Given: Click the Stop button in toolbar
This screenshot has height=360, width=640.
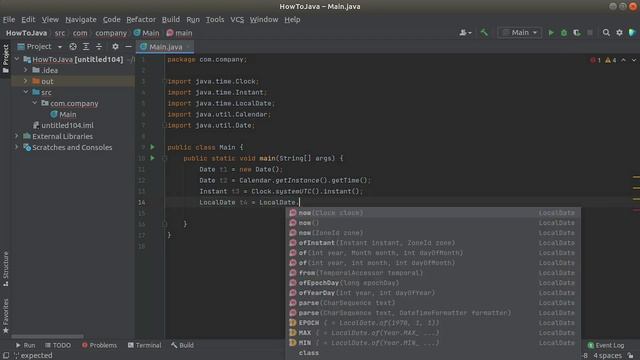Looking at the screenshot, I should click(x=590, y=33).
